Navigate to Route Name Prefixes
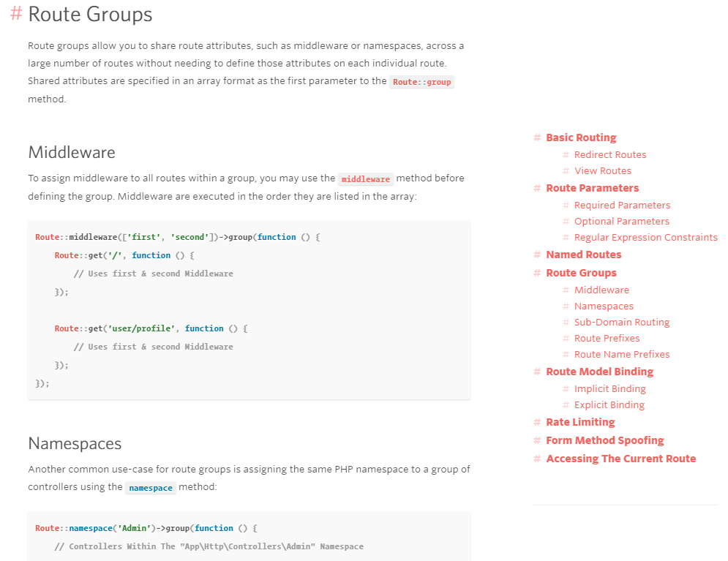The image size is (728, 561). click(622, 354)
